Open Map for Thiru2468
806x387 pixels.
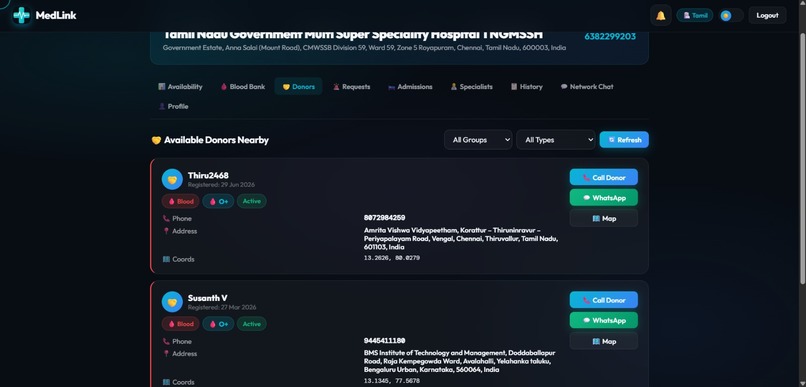pyautogui.click(x=603, y=218)
